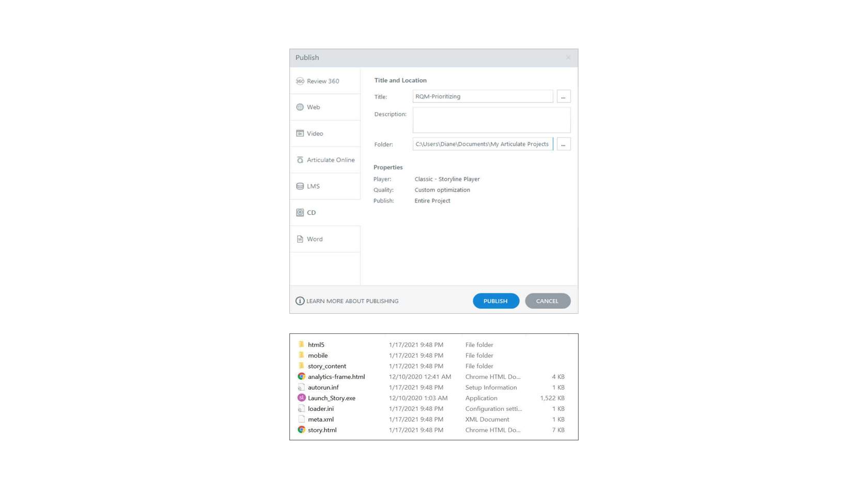
Task: Click the 12/10/2020 12:41 AM date
Action: click(x=420, y=377)
